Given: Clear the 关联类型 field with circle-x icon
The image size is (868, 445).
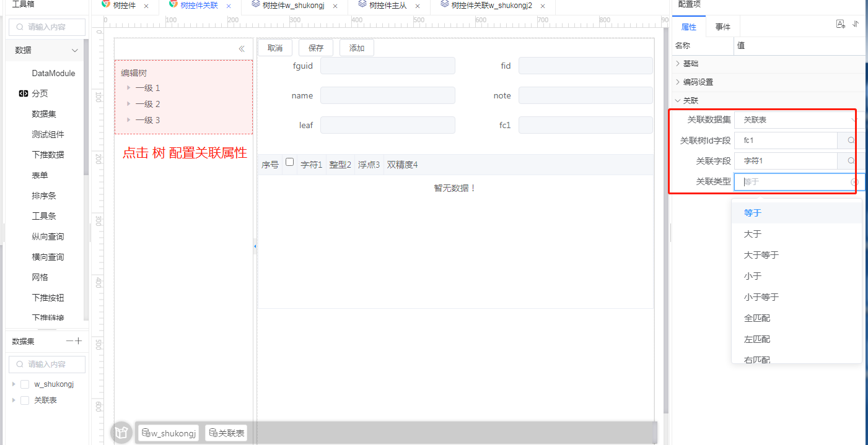Looking at the screenshot, I should pos(854,182).
